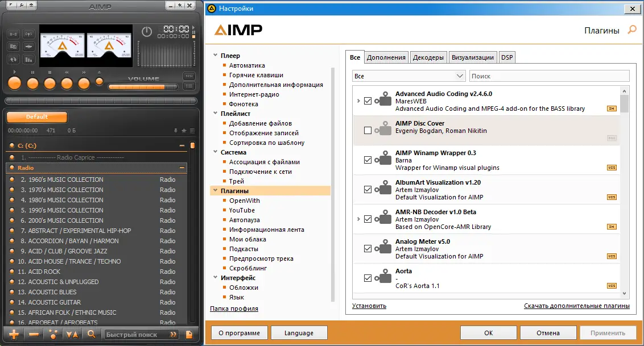Collapse the Плейлист tree section
Viewport: 644px width, 346px height.
point(215,113)
